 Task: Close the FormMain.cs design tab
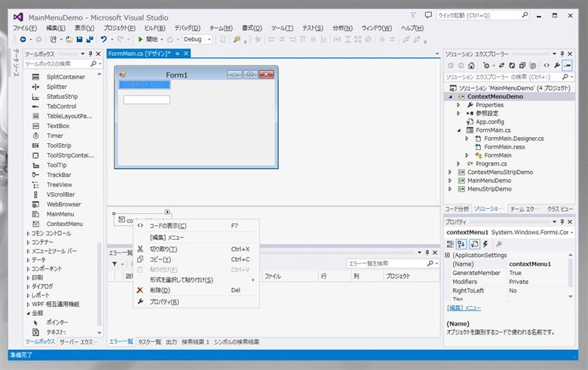point(185,54)
